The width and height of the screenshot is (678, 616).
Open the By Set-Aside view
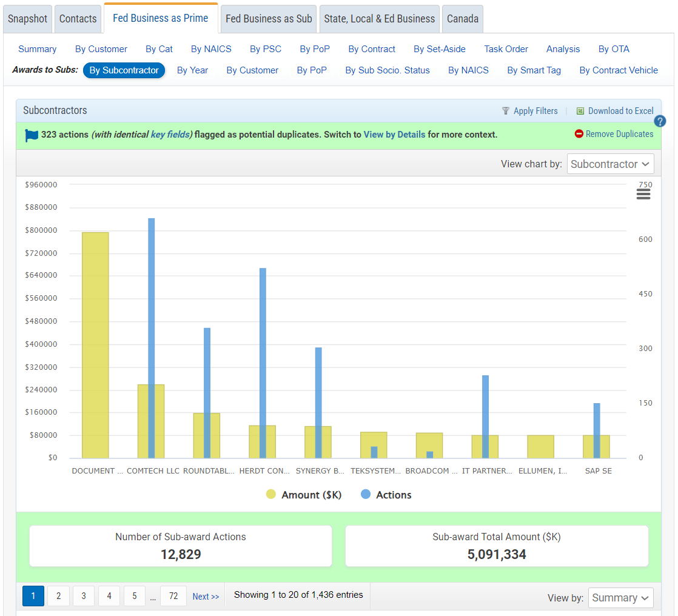439,49
